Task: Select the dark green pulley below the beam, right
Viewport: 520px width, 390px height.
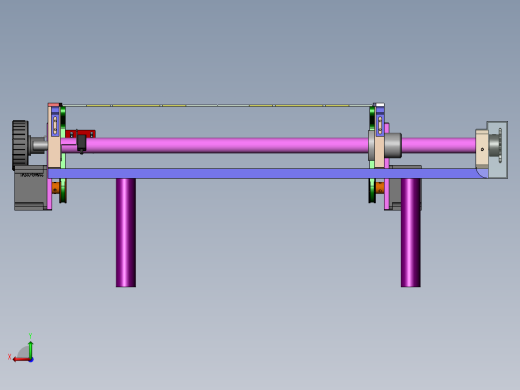Action: click(x=372, y=191)
